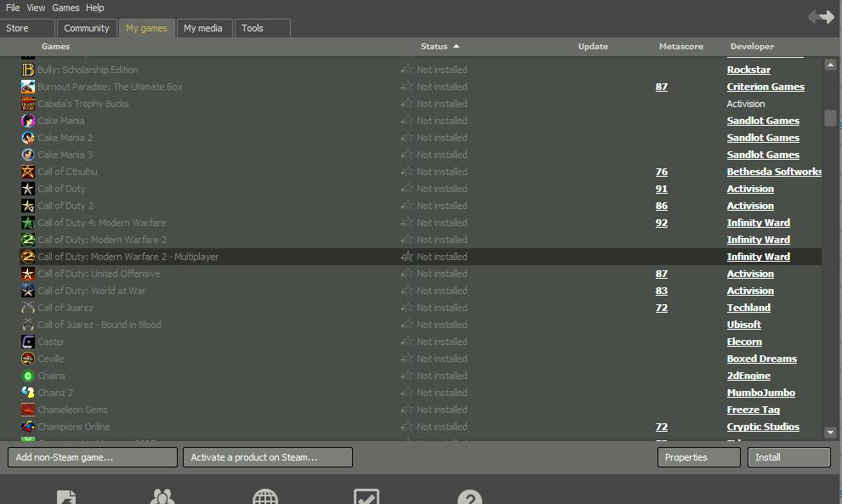Open Metascore 76 link for Call of Cthulhu

(x=662, y=172)
